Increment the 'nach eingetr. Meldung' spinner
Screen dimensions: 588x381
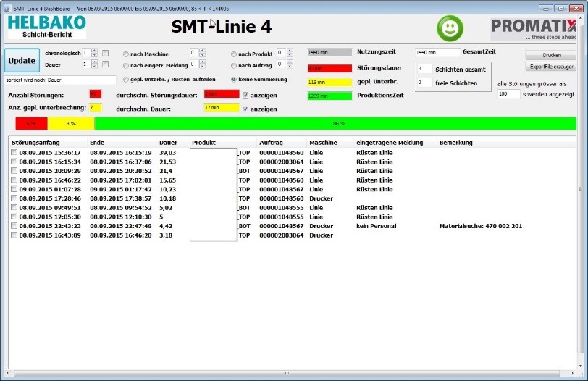202,62
